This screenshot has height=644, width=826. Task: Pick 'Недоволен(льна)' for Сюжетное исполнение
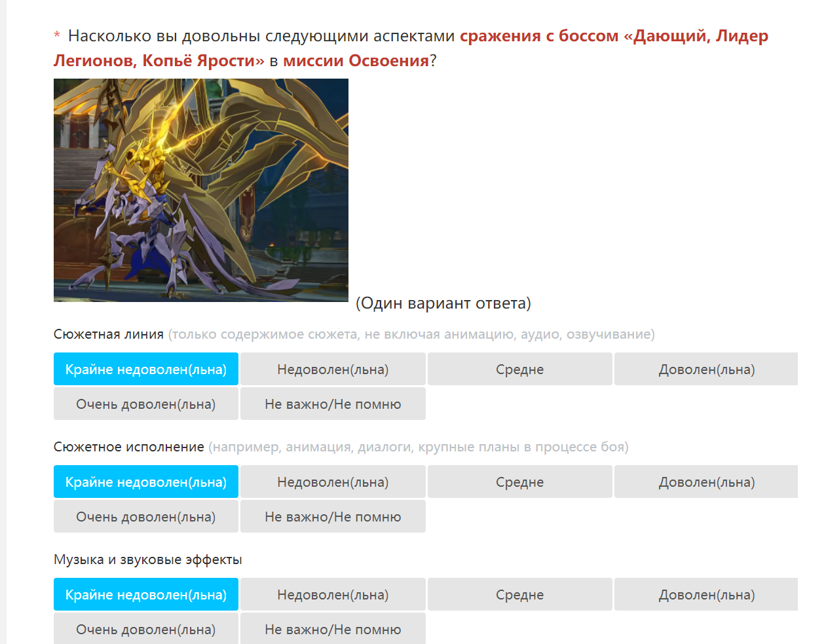click(333, 482)
